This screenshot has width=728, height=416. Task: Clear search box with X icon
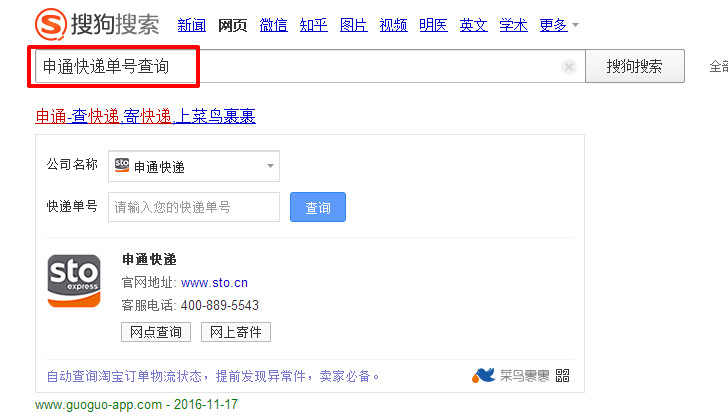tap(569, 67)
